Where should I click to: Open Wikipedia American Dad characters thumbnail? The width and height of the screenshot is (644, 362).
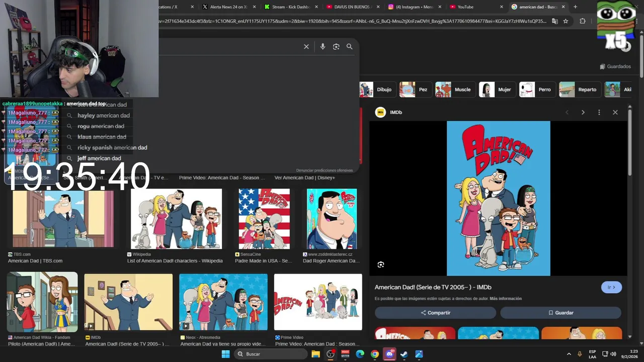pyautogui.click(x=176, y=219)
